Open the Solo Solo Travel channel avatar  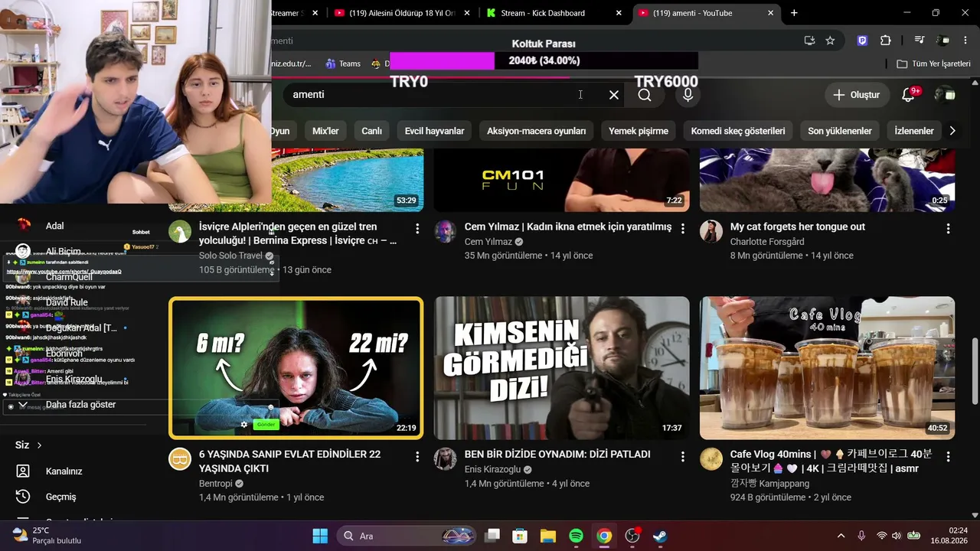[x=180, y=231]
